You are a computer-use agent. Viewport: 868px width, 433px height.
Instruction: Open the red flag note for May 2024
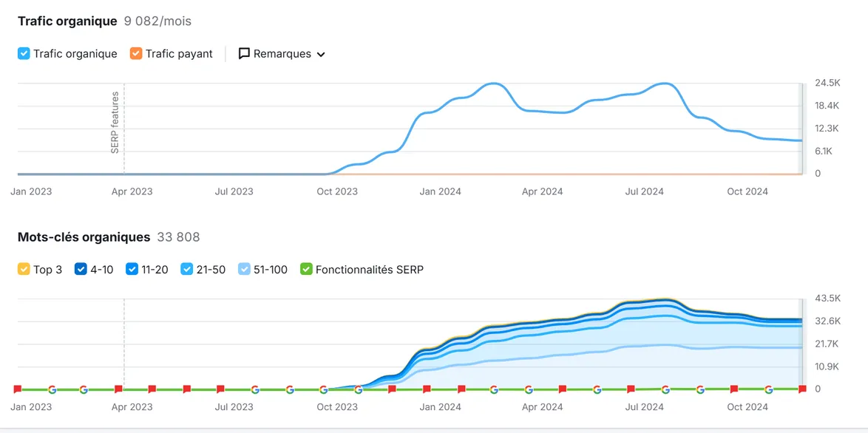coord(563,389)
